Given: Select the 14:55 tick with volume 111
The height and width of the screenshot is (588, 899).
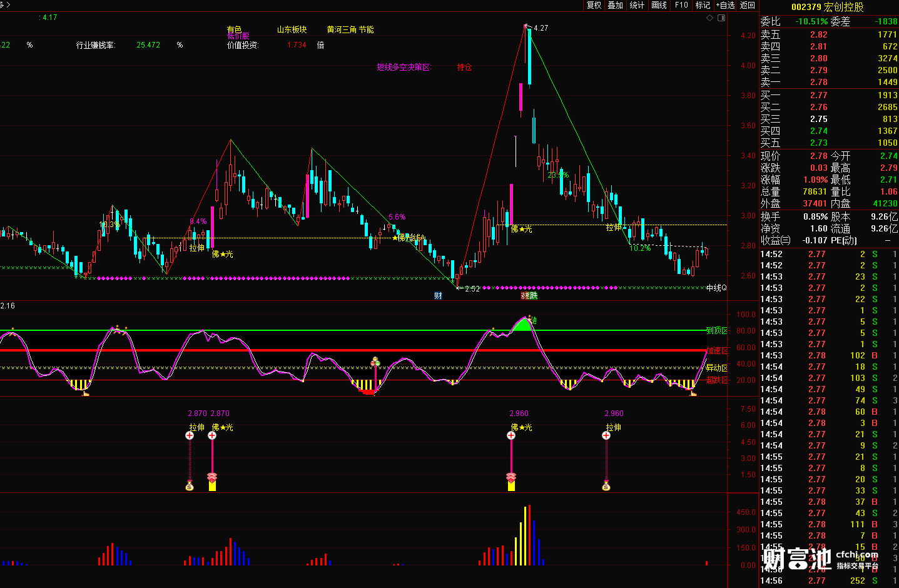Looking at the screenshot, I should (x=829, y=524).
